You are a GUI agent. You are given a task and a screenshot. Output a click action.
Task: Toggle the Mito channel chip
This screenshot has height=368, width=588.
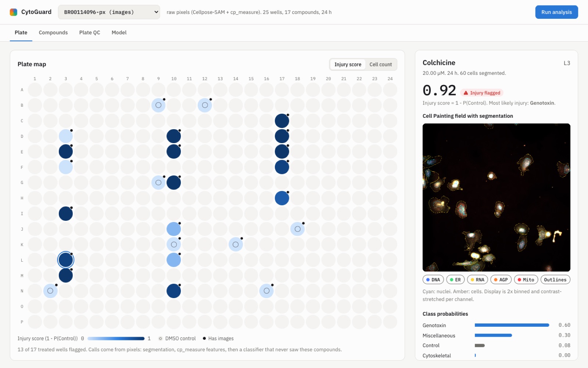[x=526, y=280]
